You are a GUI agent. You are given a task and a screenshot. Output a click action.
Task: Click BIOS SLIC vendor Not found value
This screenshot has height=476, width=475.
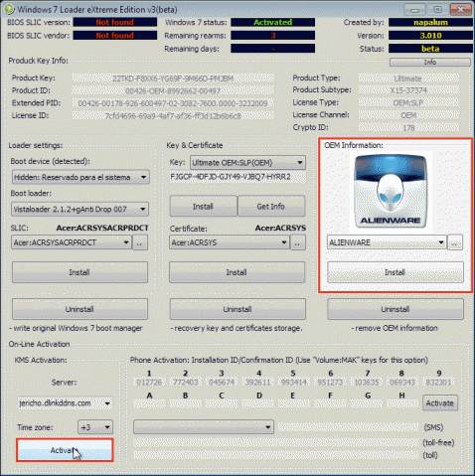(115, 36)
